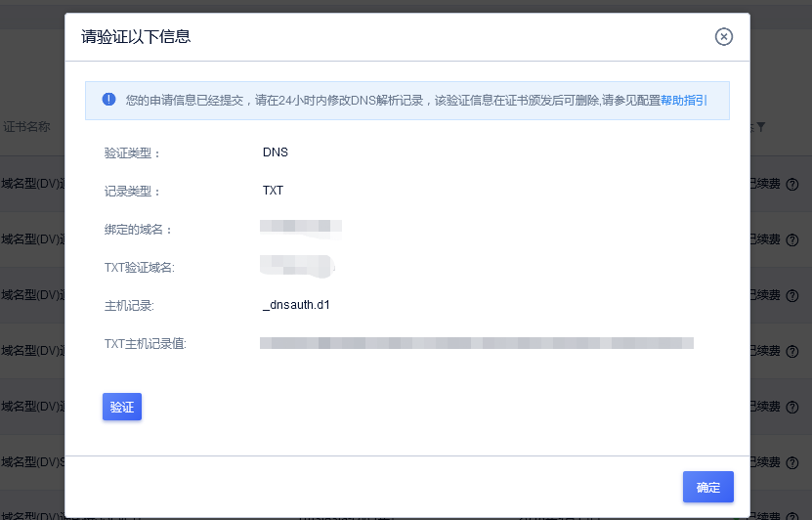
Task: Select the TXT record type value
Action: tap(273, 191)
